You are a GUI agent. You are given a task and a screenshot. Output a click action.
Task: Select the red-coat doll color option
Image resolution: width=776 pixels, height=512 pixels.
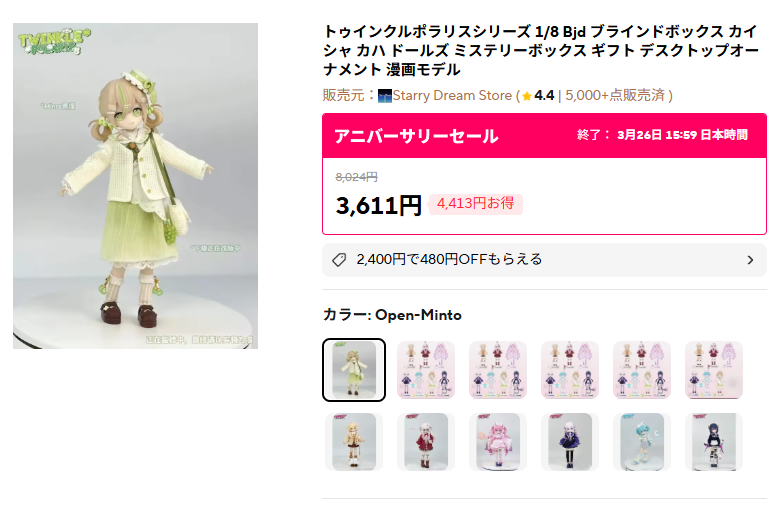coord(426,442)
